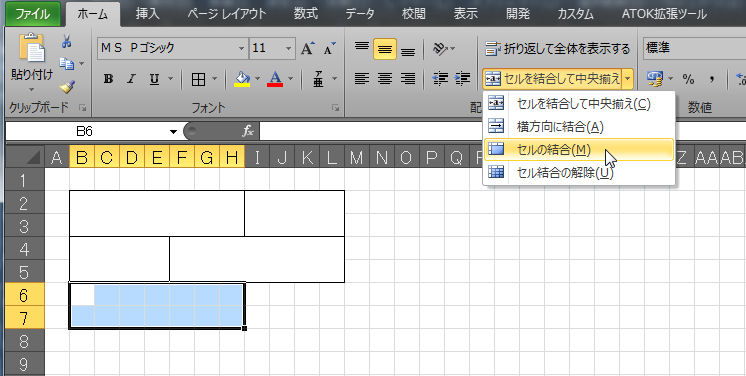
Task: Click the Copy icon
Action: tap(67, 63)
